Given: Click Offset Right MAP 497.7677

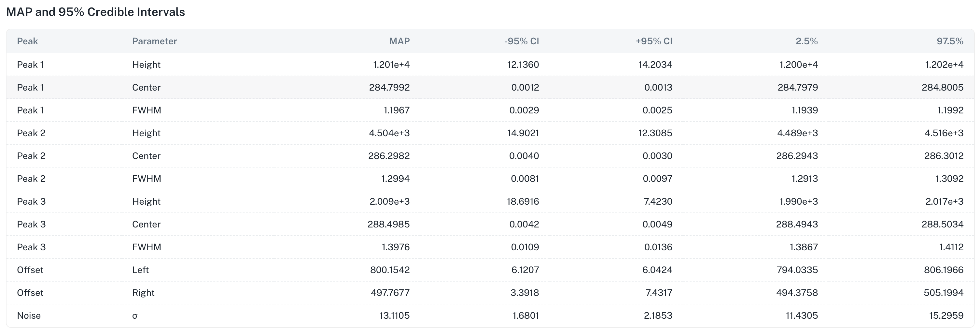Looking at the screenshot, I should coord(390,293).
